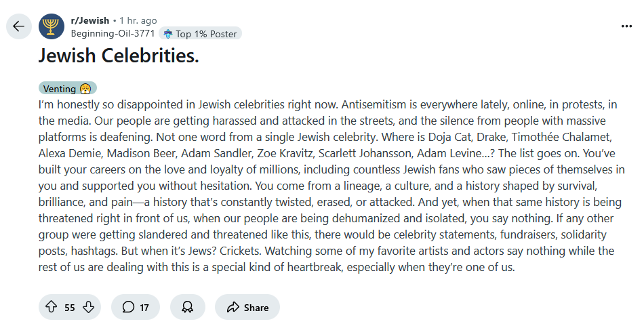The image size is (644, 330).
Task: Visit the r/Jewish subreddit link
Action: coord(90,20)
